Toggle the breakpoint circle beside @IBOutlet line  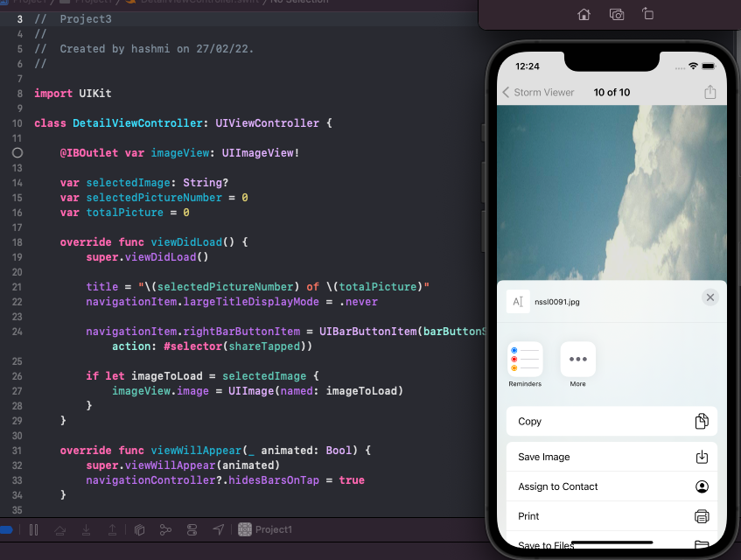pos(17,153)
